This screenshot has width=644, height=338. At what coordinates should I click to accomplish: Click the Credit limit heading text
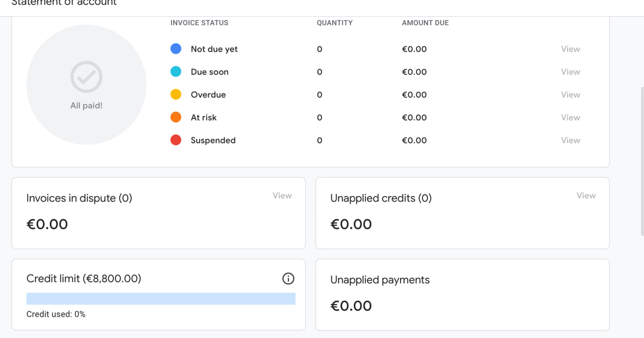(84, 279)
